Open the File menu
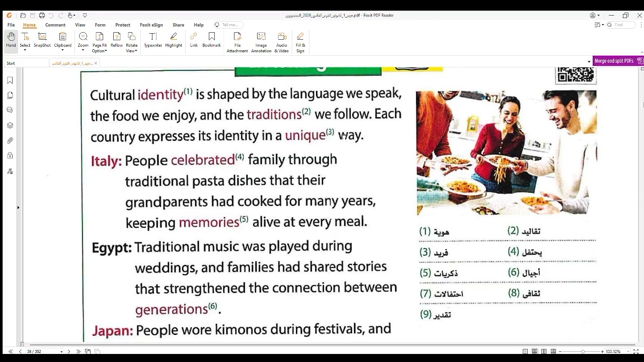The width and height of the screenshot is (644, 362). [11, 25]
